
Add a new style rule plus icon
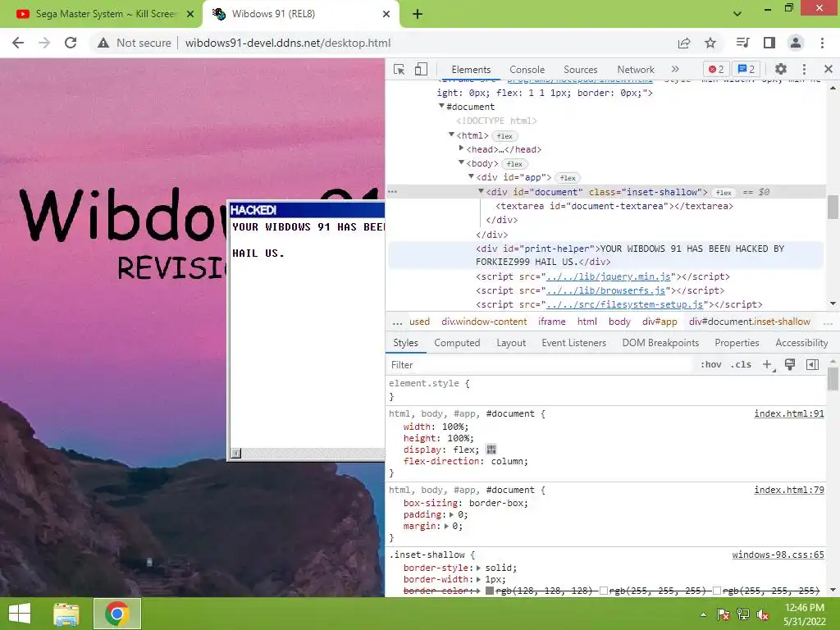pyautogui.click(x=768, y=365)
